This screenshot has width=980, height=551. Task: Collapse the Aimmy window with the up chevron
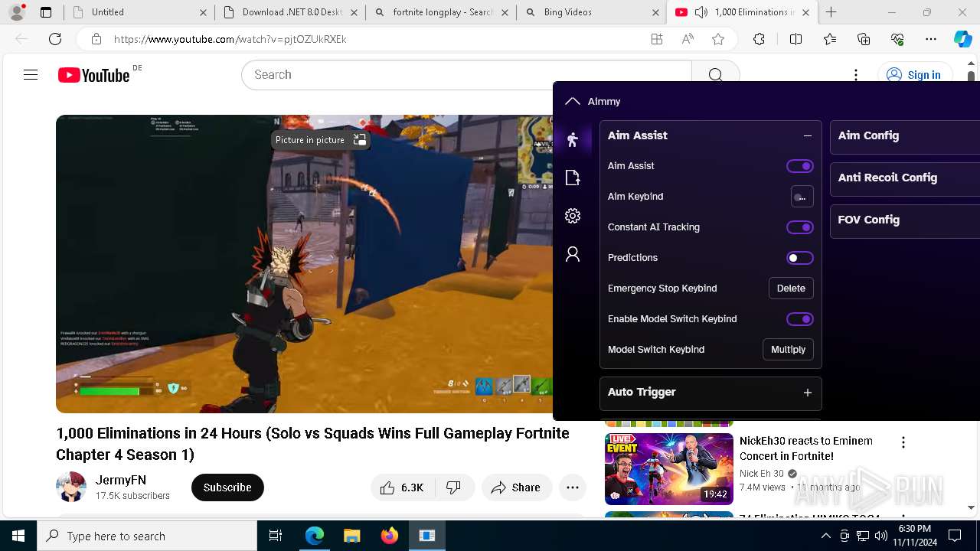(572, 101)
